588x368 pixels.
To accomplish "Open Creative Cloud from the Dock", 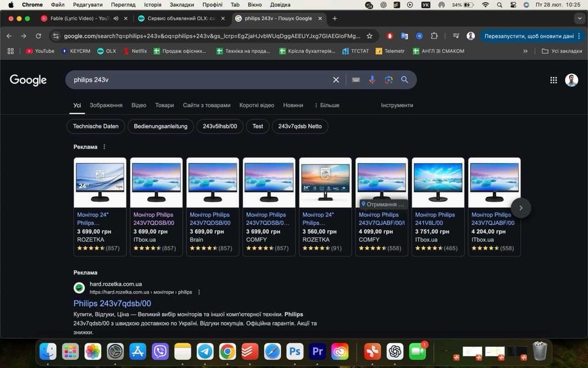I will (340, 352).
